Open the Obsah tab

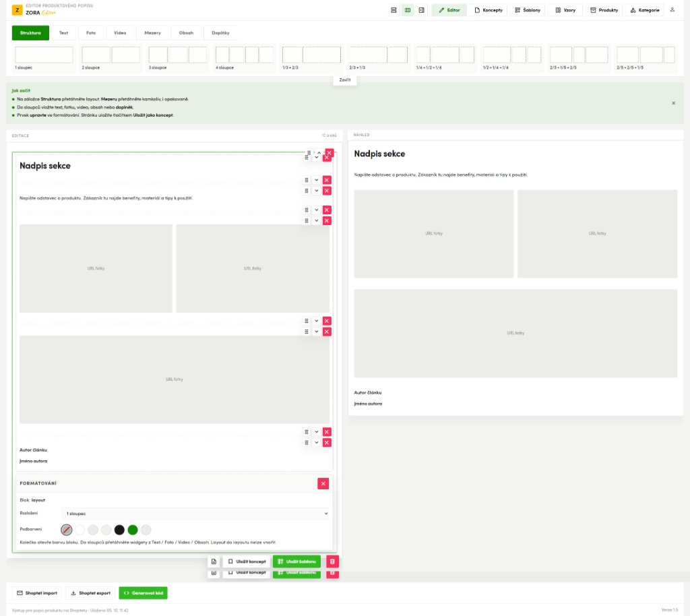(186, 33)
